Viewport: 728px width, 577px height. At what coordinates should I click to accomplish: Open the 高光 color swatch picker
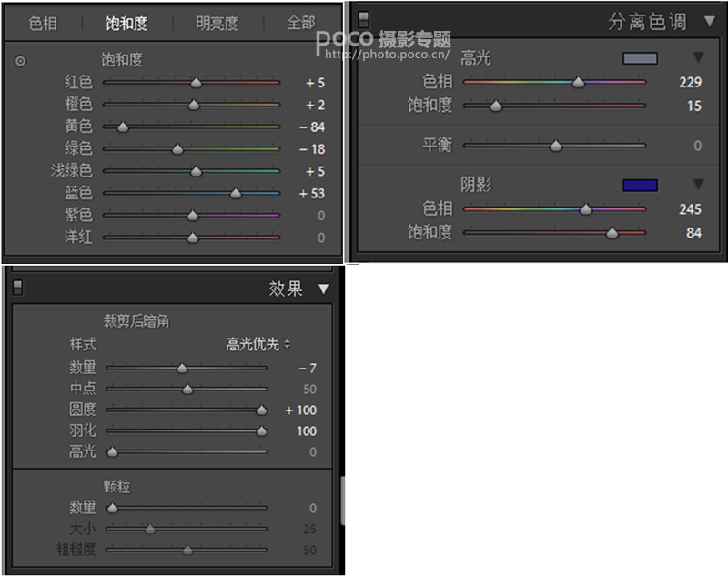641,58
